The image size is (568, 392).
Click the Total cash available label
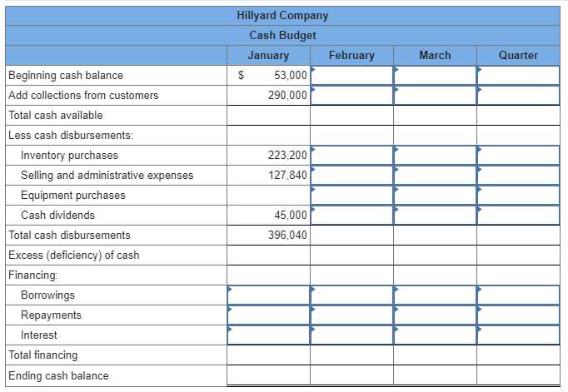(56, 115)
